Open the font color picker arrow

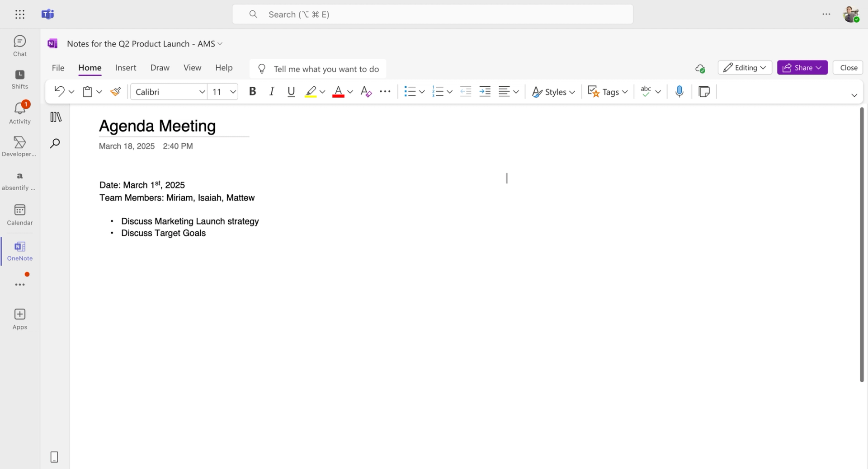(x=350, y=92)
